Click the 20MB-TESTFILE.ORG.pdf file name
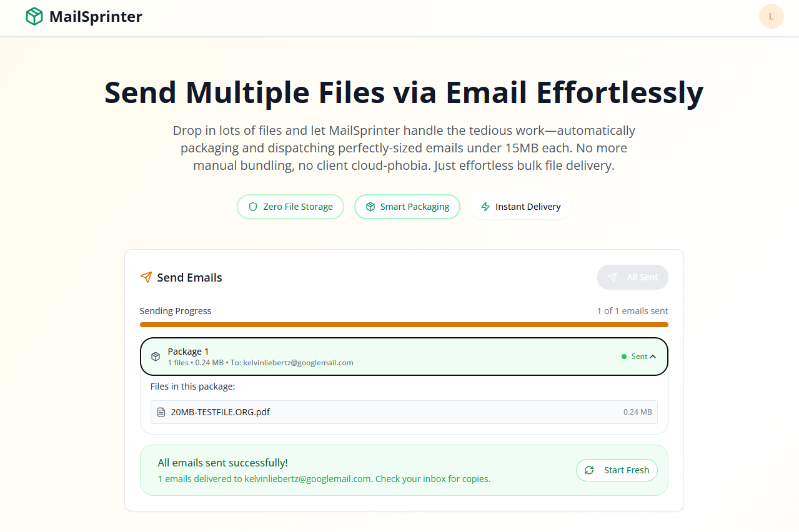The height and width of the screenshot is (532, 799). (x=221, y=412)
